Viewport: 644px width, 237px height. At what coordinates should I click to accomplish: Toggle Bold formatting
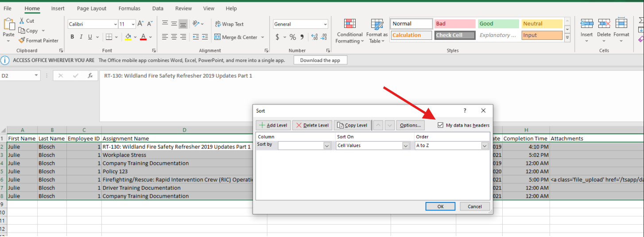tap(72, 37)
